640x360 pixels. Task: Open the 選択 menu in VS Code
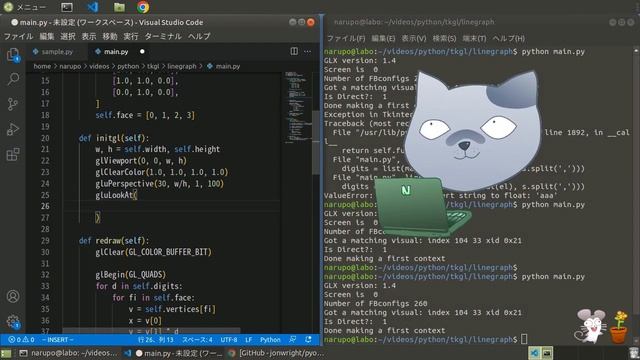(x=68, y=36)
